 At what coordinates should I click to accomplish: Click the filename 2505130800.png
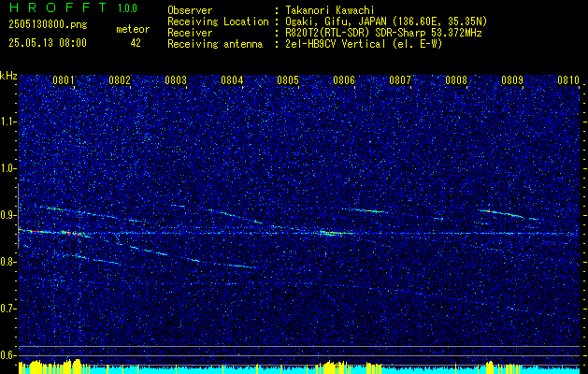[x=48, y=25]
